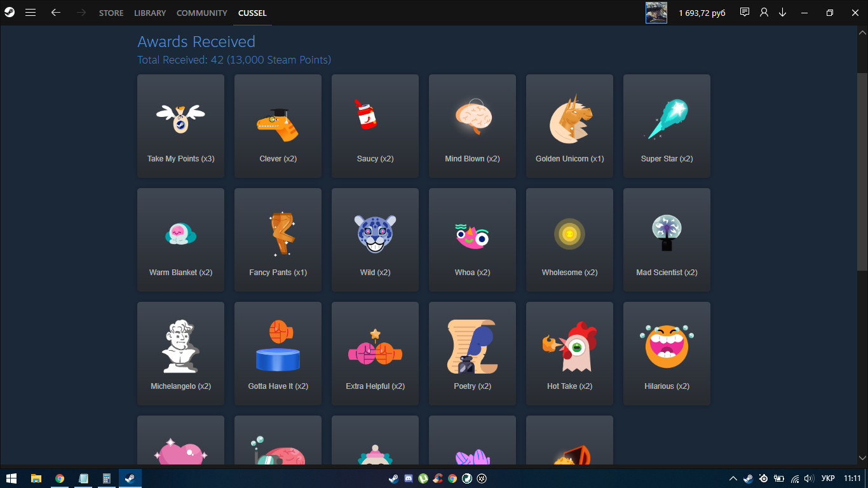Open File Explorer from the taskbar

[x=36, y=478]
